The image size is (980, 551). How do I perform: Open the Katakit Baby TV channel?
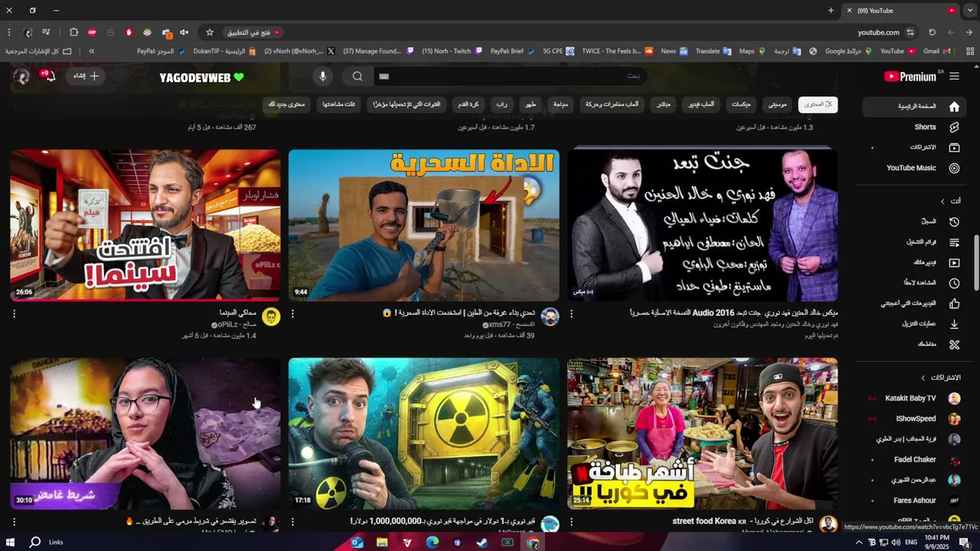point(916,398)
